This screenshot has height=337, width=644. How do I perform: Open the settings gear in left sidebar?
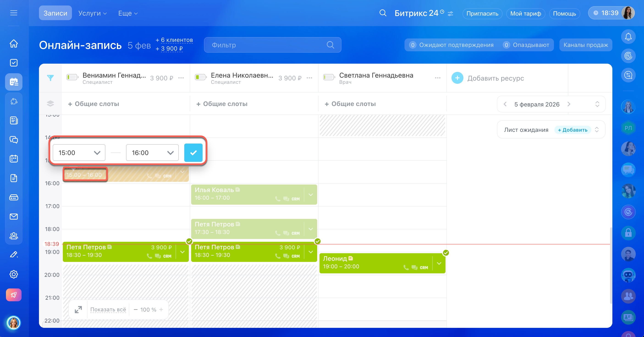click(x=14, y=274)
